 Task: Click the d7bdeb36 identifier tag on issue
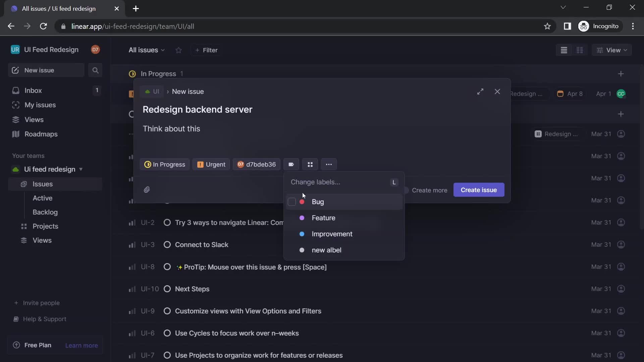pyautogui.click(x=257, y=165)
